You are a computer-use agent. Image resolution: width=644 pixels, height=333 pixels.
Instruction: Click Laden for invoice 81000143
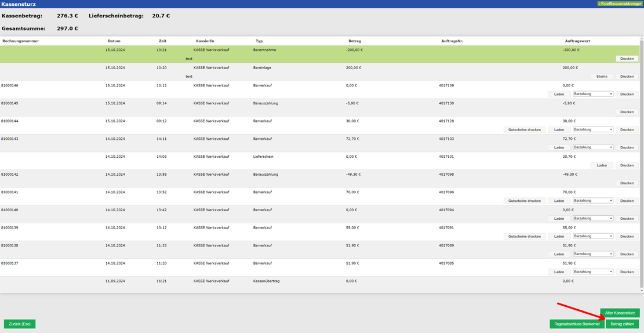559,147
